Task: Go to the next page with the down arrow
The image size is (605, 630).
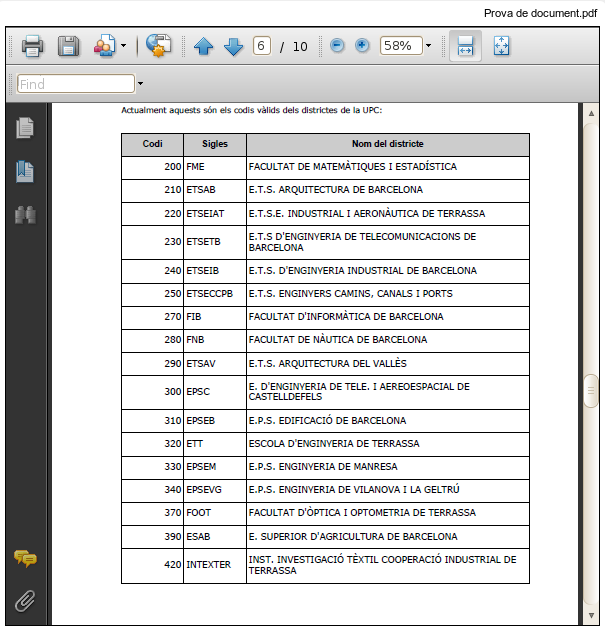Action: coord(233,47)
